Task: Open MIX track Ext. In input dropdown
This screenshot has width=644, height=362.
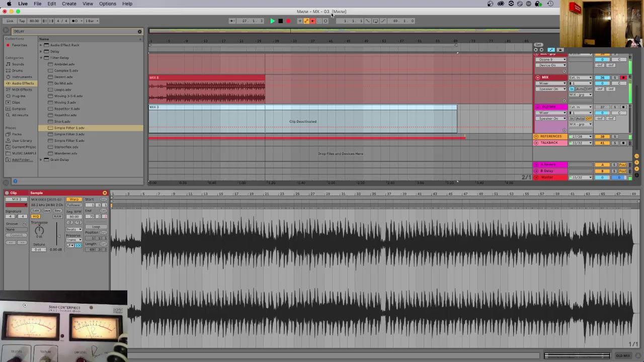Action: 580,77
